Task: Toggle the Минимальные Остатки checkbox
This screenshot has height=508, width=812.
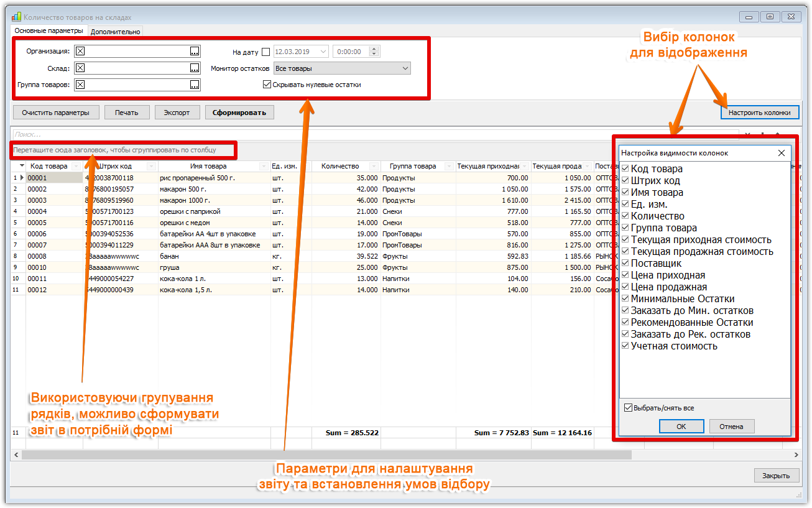Action: [x=625, y=299]
